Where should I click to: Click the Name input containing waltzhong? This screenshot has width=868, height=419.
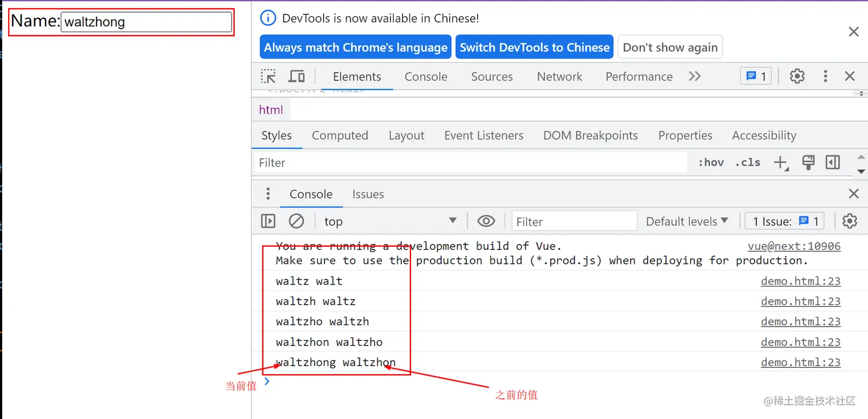tap(146, 22)
